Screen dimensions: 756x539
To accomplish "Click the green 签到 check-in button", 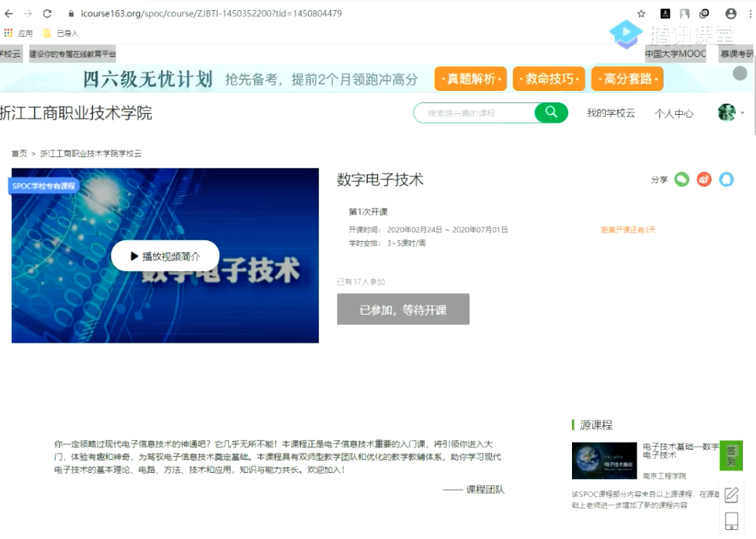I will pyautogui.click(x=731, y=455).
